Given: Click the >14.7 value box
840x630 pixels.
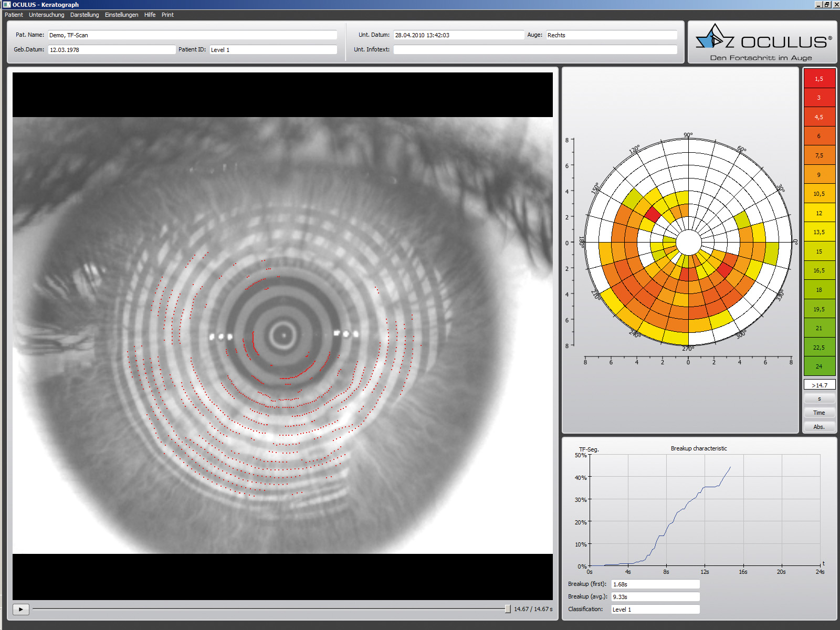Looking at the screenshot, I should click(820, 385).
